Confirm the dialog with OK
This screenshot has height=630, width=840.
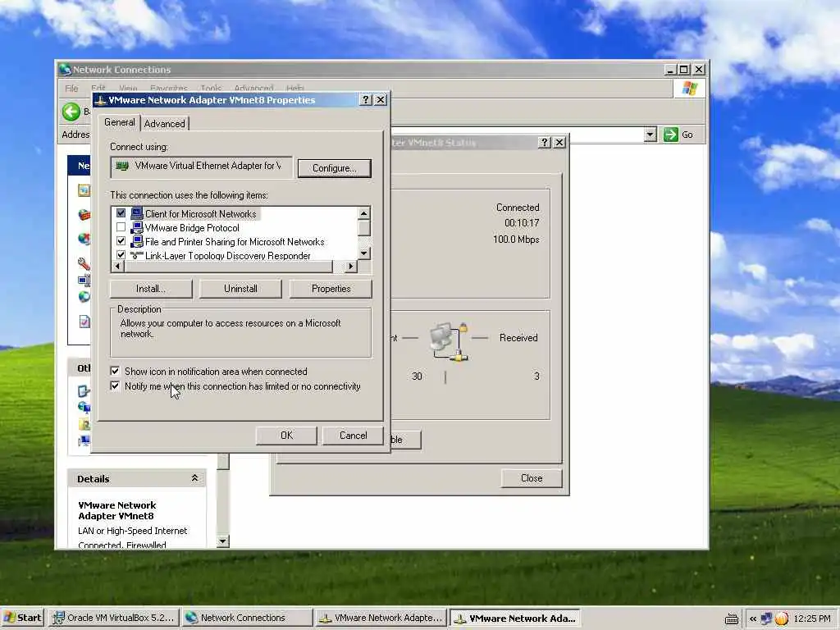point(286,436)
